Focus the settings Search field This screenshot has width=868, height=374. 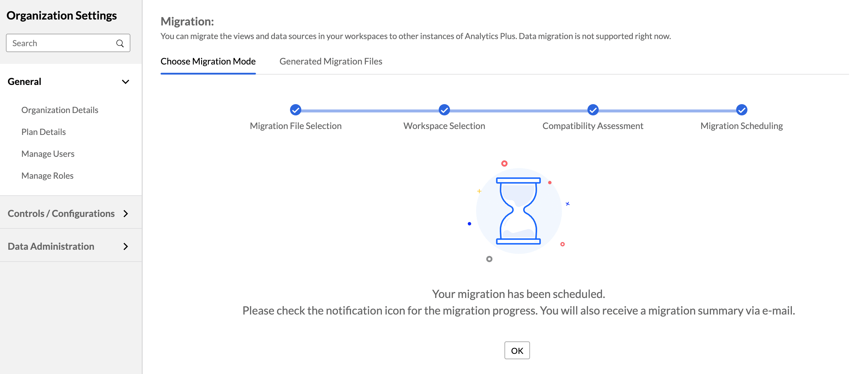point(62,43)
